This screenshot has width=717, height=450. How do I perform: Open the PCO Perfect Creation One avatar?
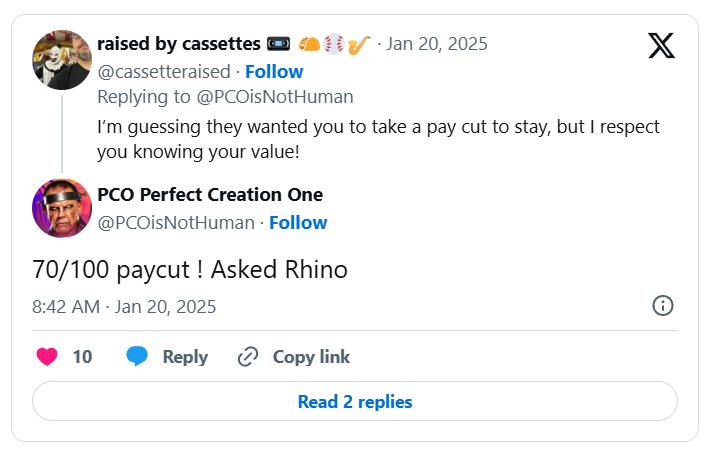tap(62, 208)
